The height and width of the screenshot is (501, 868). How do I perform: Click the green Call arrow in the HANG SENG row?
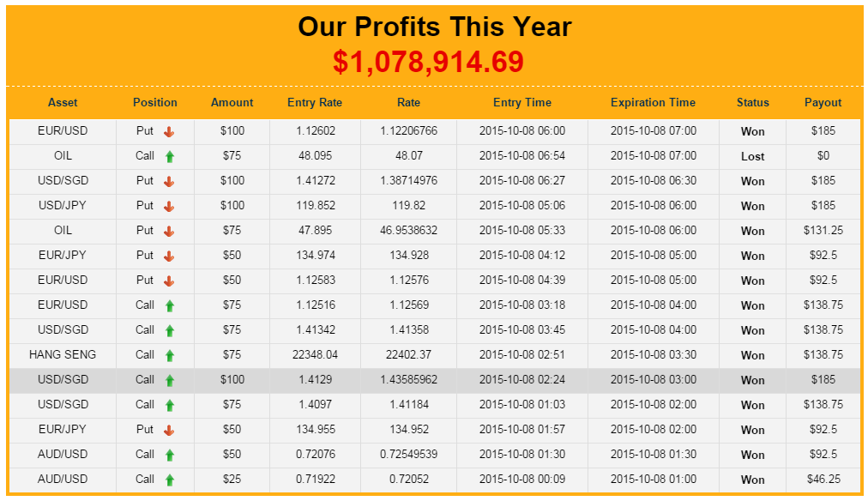click(x=170, y=355)
